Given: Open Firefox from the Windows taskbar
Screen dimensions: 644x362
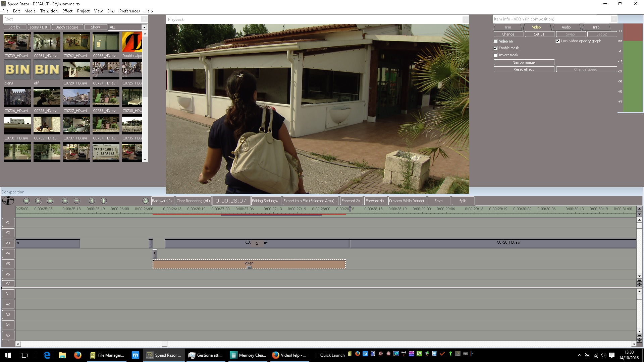Looking at the screenshot, I should coord(77,355).
